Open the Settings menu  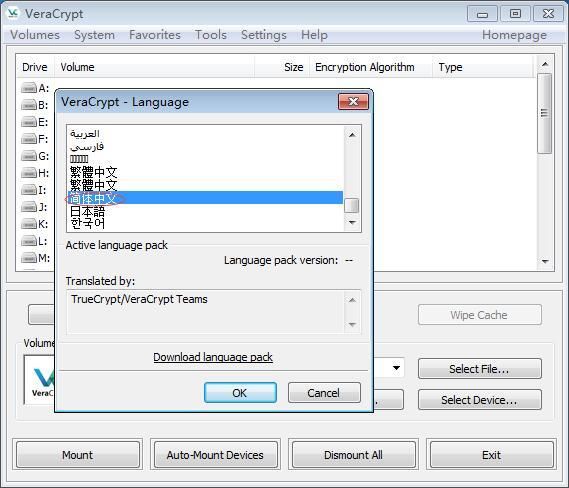click(264, 35)
